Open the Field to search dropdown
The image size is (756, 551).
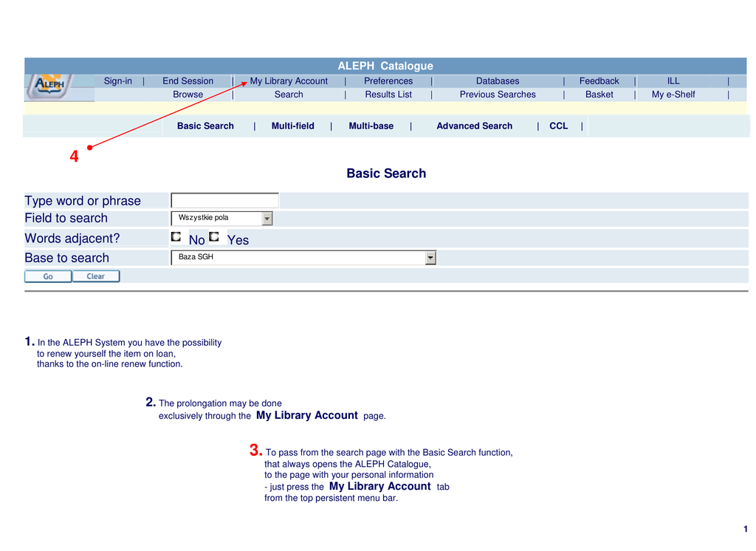(267, 219)
